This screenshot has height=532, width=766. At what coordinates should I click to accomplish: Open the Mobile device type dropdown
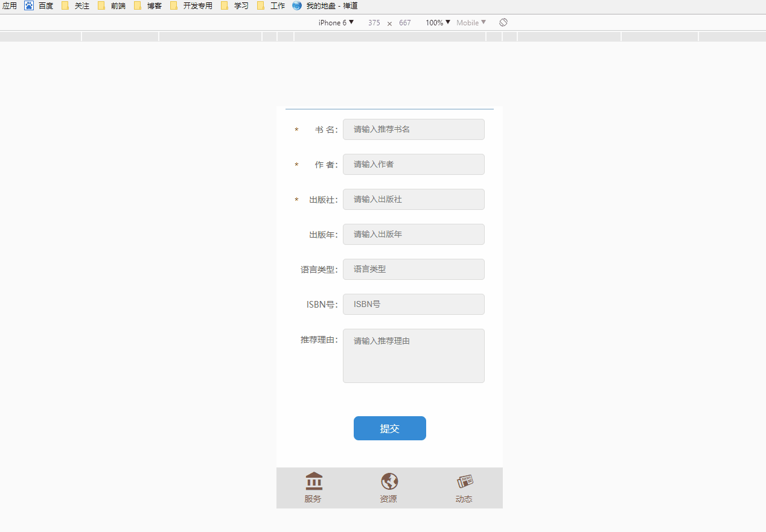(471, 22)
